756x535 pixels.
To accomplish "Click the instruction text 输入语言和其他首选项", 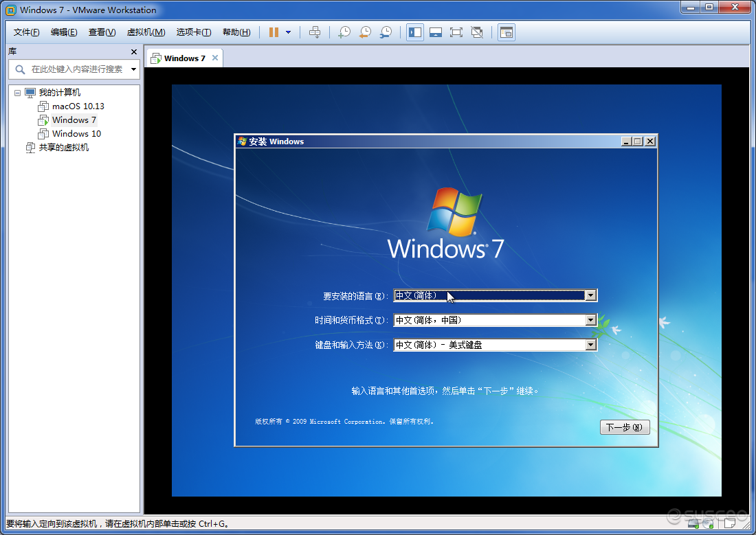I will [x=445, y=391].
